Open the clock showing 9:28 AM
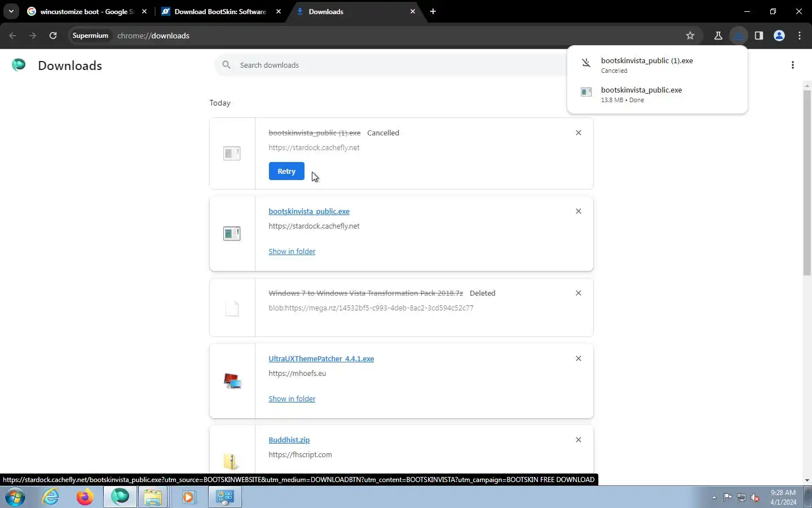The width and height of the screenshot is (812, 508). click(783, 497)
